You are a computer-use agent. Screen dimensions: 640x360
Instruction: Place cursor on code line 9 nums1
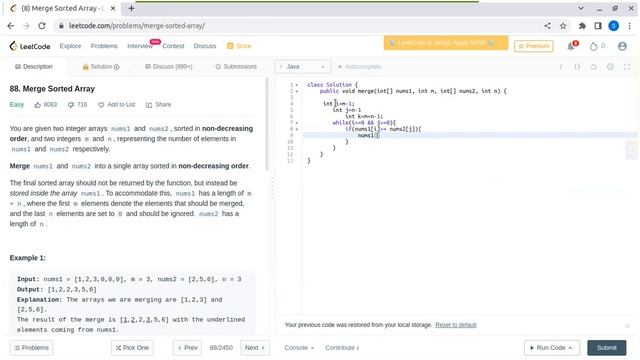pos(366,136)
